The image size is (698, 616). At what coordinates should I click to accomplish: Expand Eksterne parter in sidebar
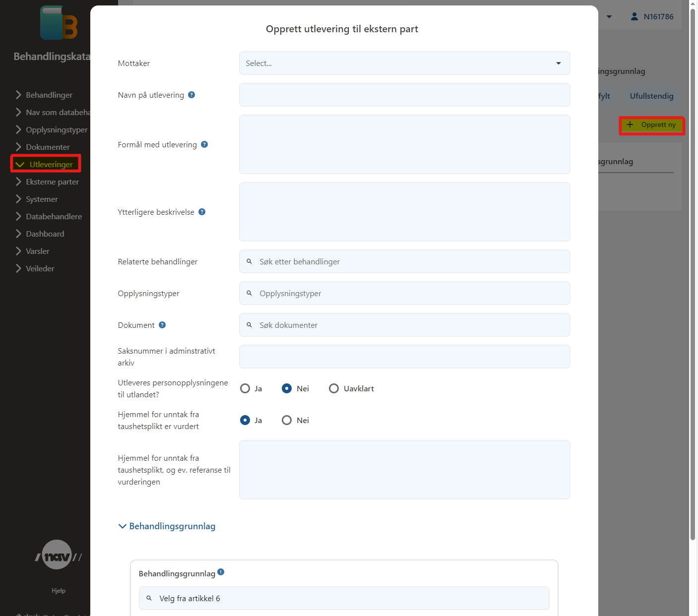(52, 182)
